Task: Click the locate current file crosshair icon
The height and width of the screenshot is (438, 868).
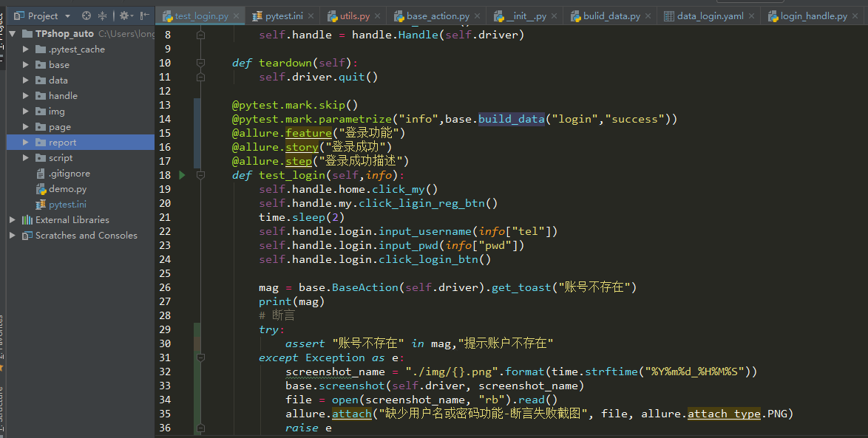Action: (86, 16)
